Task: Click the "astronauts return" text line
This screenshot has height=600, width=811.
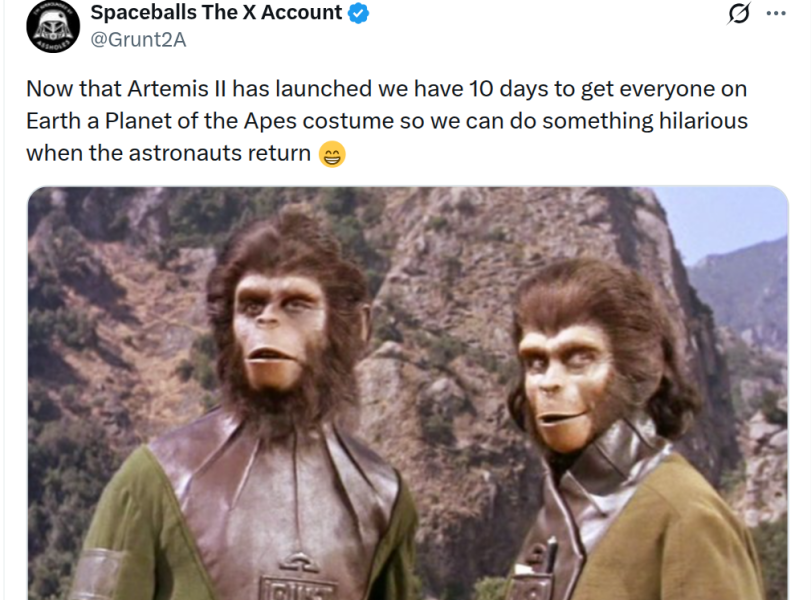Action: tap(220, 154)
